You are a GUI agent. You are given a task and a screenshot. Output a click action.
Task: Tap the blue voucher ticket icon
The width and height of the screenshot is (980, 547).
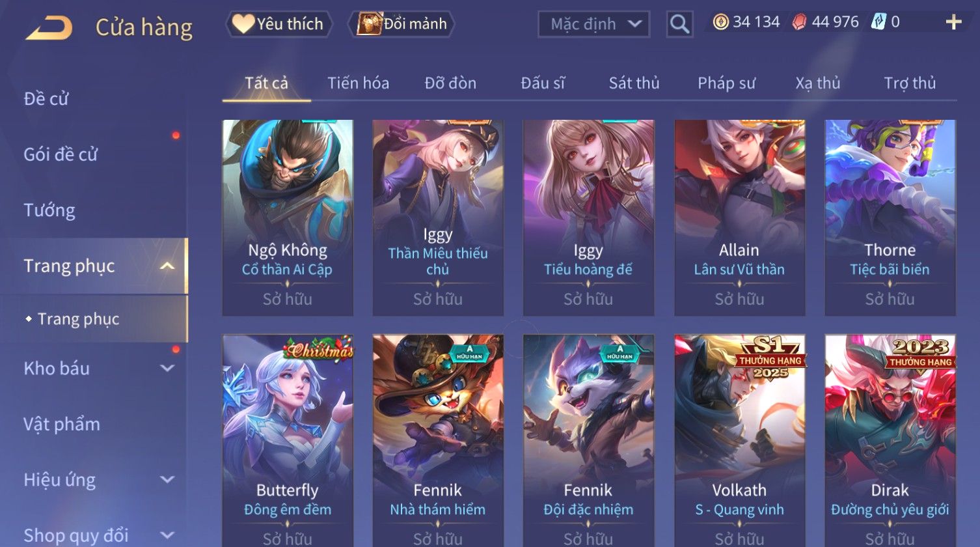[878, 23]
